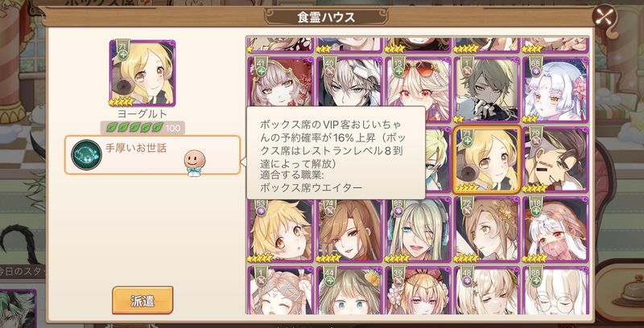644x328 pixels.
Task: Select the 手厚いお世話 skill row
Action: click(152, 155)
